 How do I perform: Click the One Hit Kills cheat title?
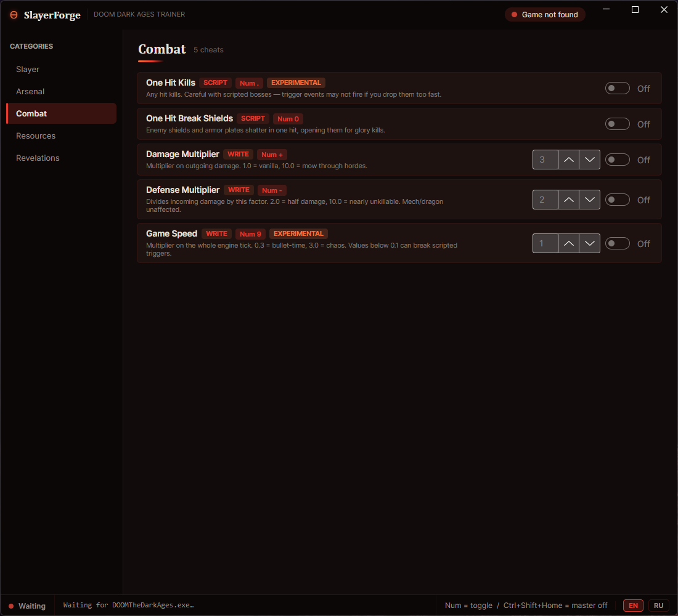171,83
